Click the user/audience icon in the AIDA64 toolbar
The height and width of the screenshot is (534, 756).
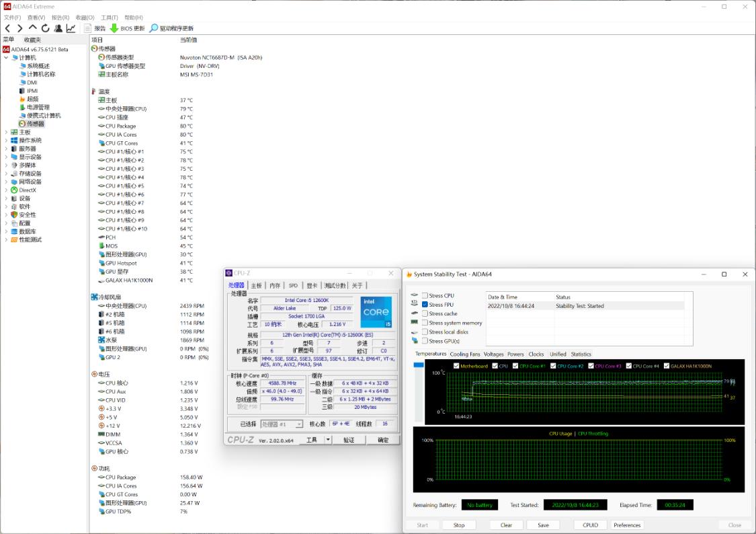click(x=57, y=28)
